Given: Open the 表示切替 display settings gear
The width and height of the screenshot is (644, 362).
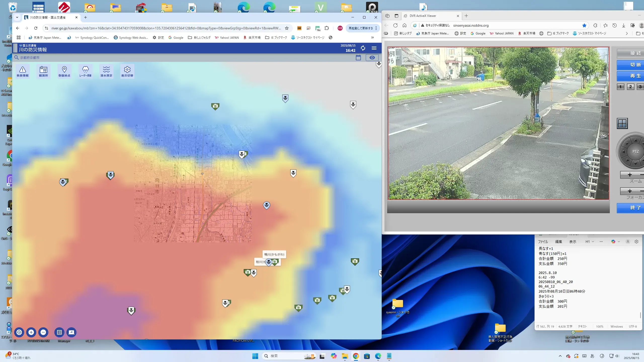Looking at the screenshot, I should [x=127, y=71].
